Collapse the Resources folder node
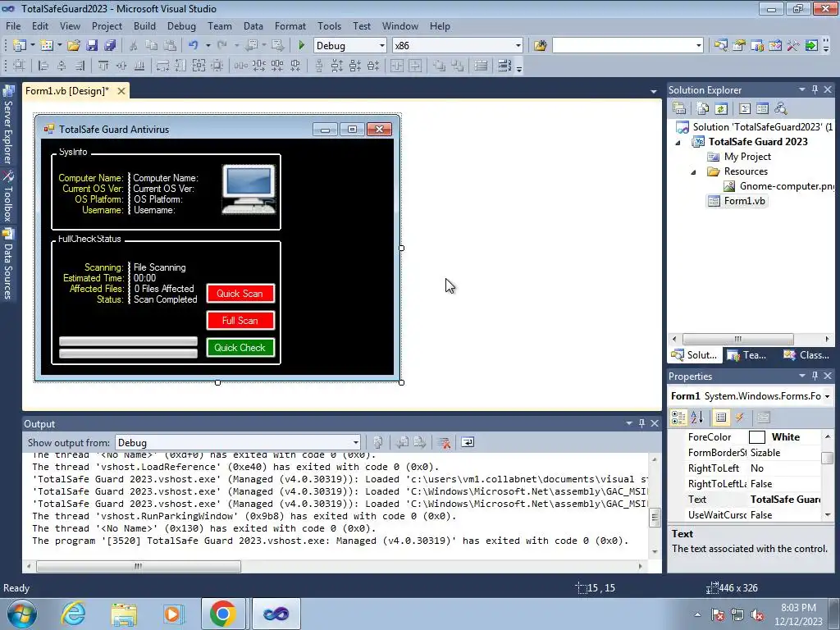This screenshot has width=840, height=630. 693,172
